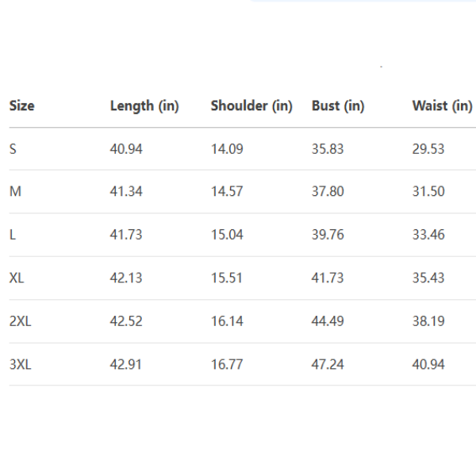Click the waist value 33.46 for size L
The width and height of the screenshot is (476, 476).
click(428, 235)
